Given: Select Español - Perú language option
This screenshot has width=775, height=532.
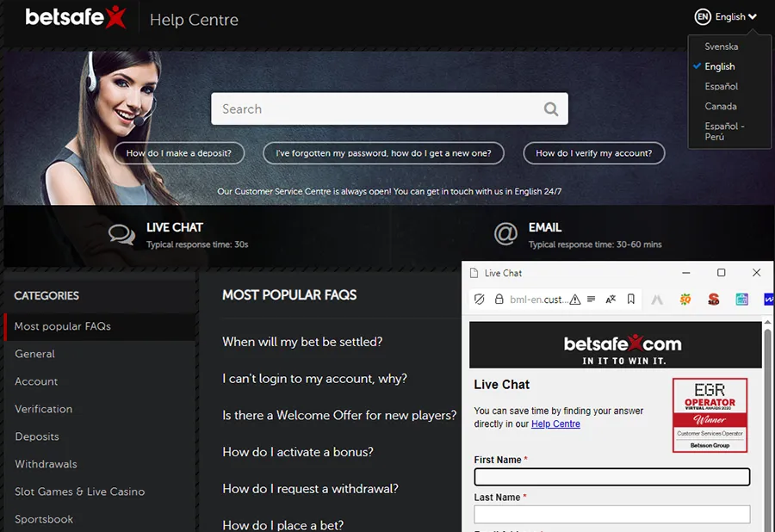Looking at the screenshot, I should pos(724,132).
